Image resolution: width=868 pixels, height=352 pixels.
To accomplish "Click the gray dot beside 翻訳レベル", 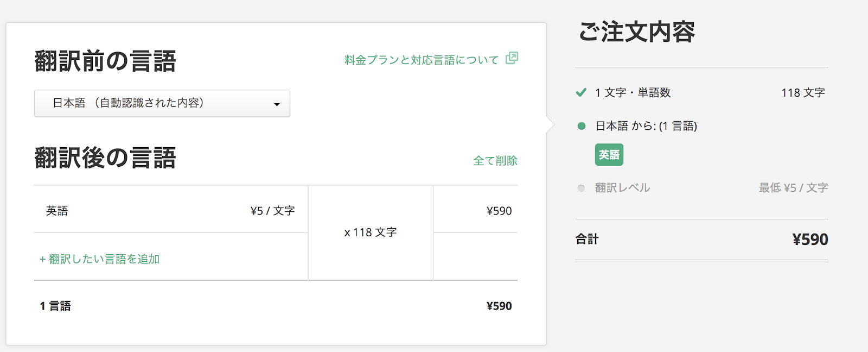I will click(x=581, y=188).
